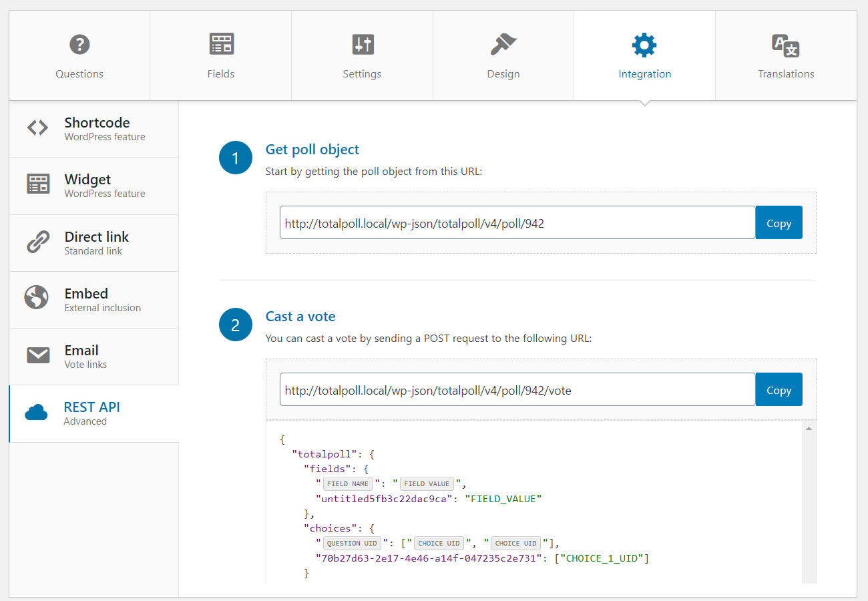Click the Fields form icon
Image resolution: width=868 pixels, height=601 pixels.
pyautogui.click(x=221, y=44)
